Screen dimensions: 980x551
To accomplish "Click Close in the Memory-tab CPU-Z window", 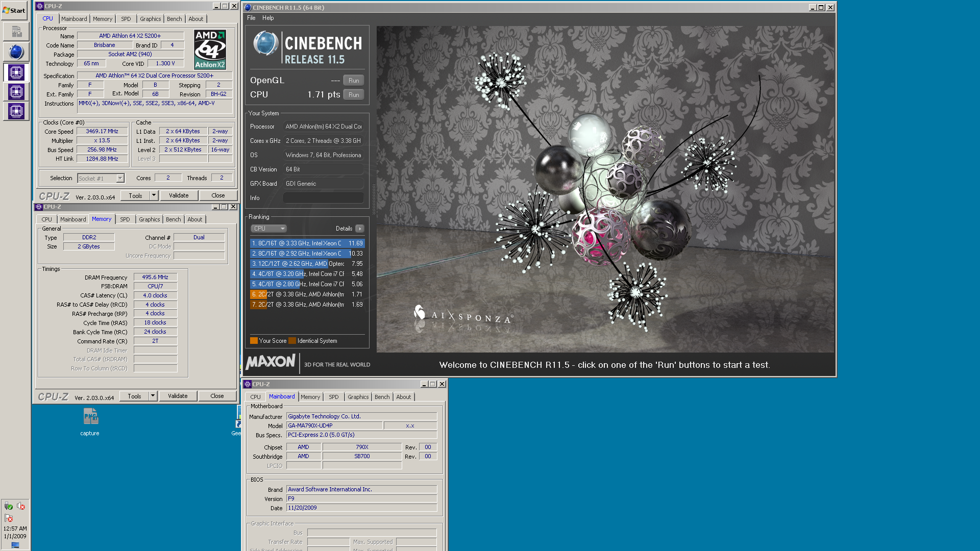I will coord(217,396).
